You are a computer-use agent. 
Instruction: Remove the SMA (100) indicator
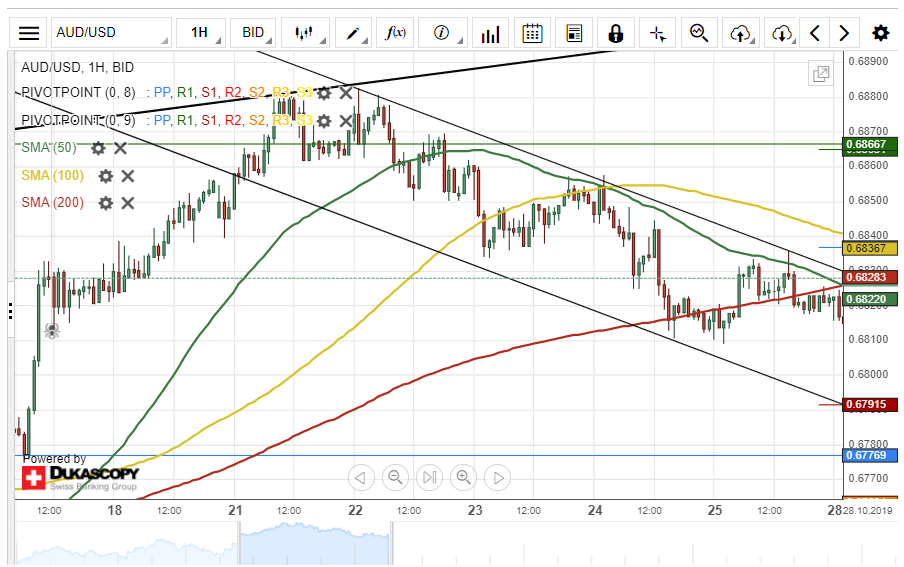128,176
